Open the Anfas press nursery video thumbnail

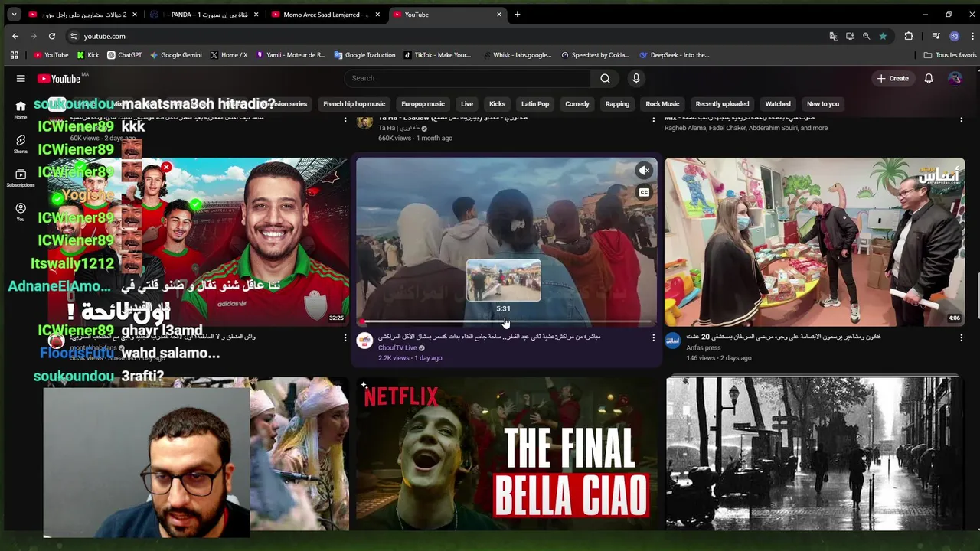pyautogui.click(x=815, y=242)
